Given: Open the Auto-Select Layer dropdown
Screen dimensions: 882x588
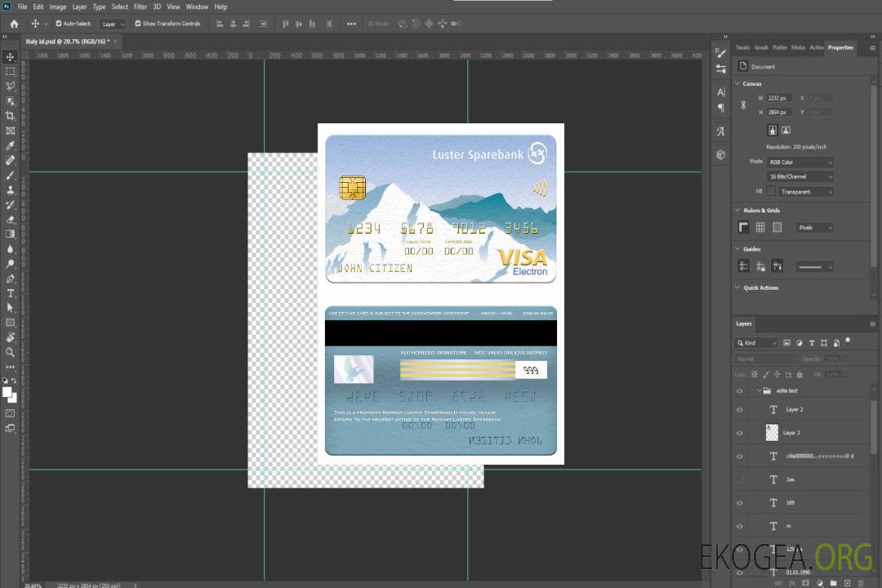Looking at the screenshot, I should pyautogui.click(x=113, y=24).
